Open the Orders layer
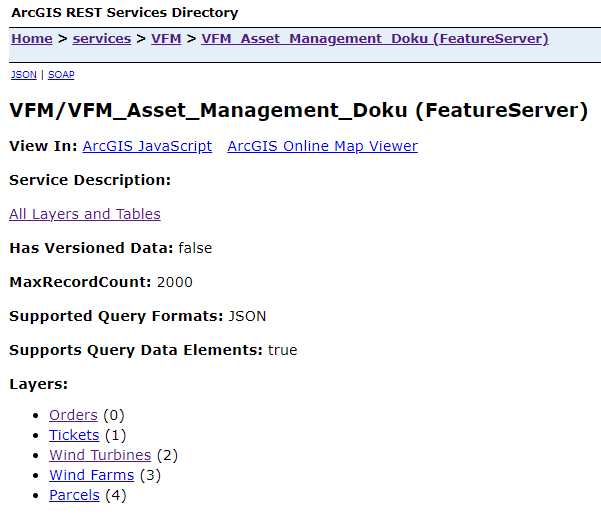 pos(73,415)
